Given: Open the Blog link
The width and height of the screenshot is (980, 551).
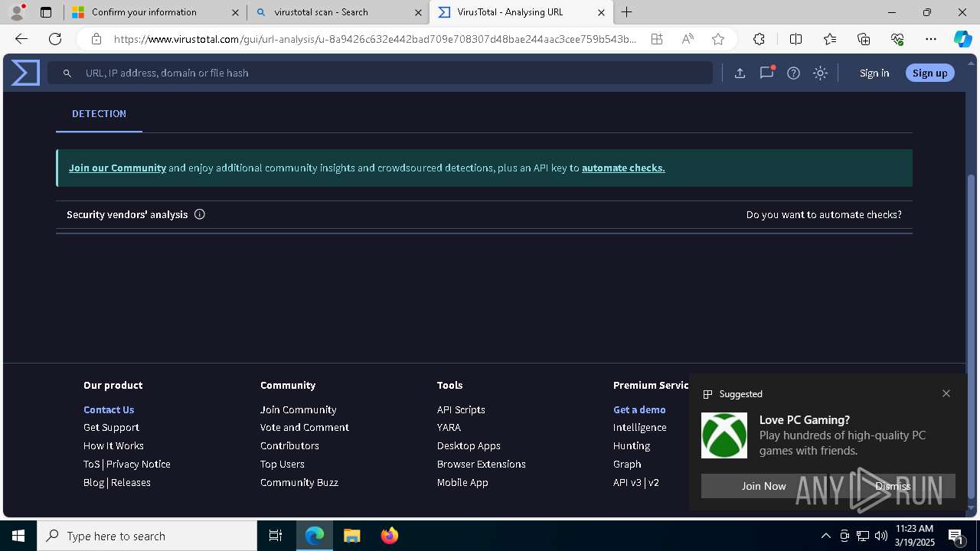Looking at the screenshot, I should click(x=93, y=482).
